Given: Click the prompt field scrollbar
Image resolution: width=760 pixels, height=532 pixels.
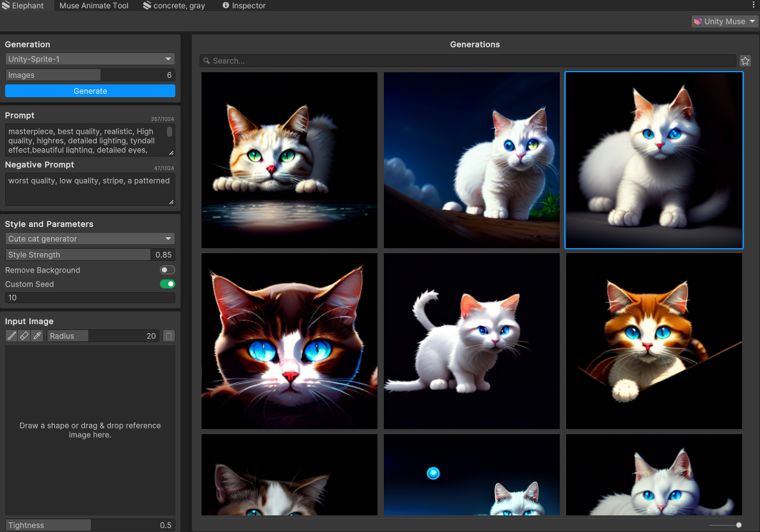Looking at the screenshot, I should tap(170, 132).
